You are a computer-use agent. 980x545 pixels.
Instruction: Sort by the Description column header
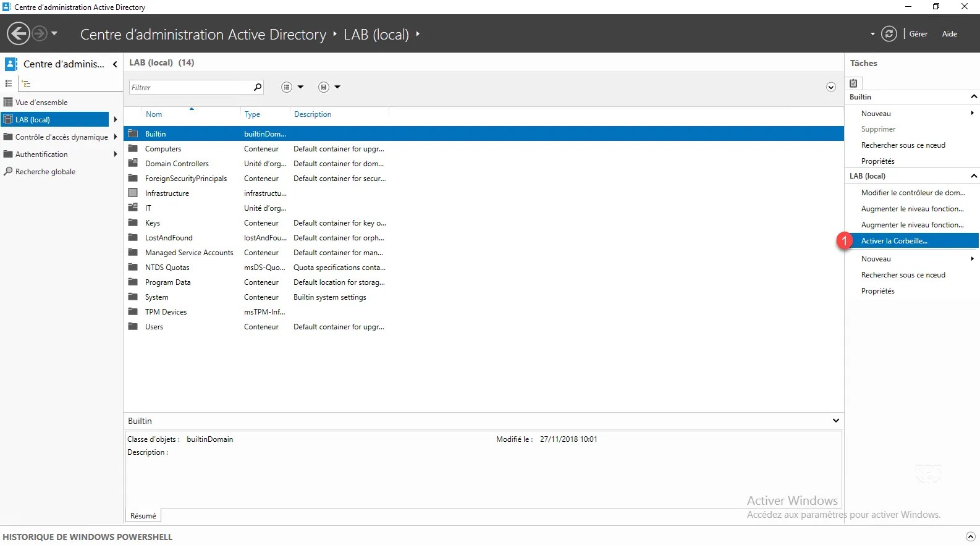[x=313, y=114]
